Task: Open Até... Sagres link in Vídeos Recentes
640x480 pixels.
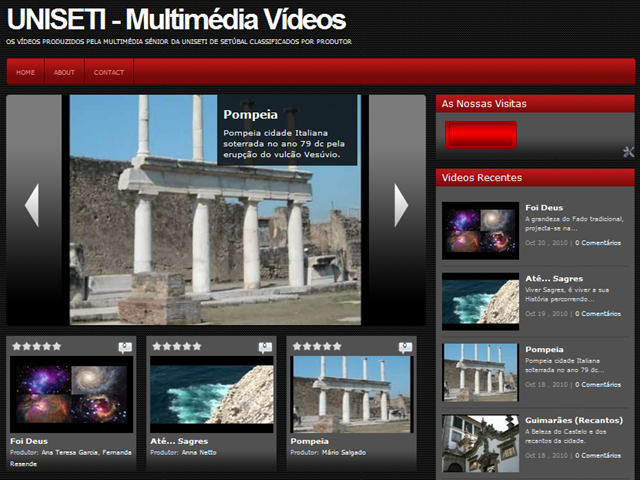Action: 554,279
